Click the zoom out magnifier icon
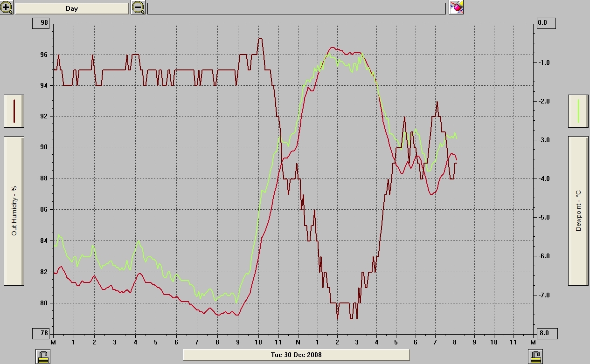Viewport: 590px width, 364px height. pyautogui.click(x=138, y=7)
